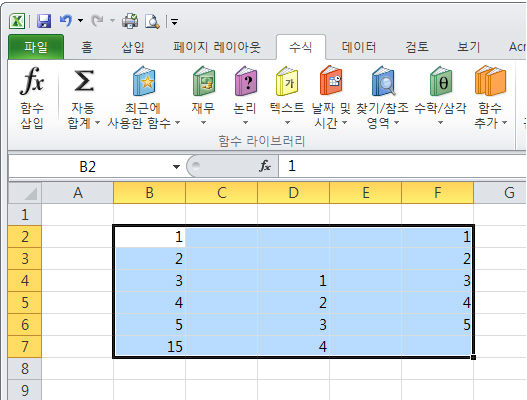
Task: Click the formula bar input showing 1
Action: point(403,166)
